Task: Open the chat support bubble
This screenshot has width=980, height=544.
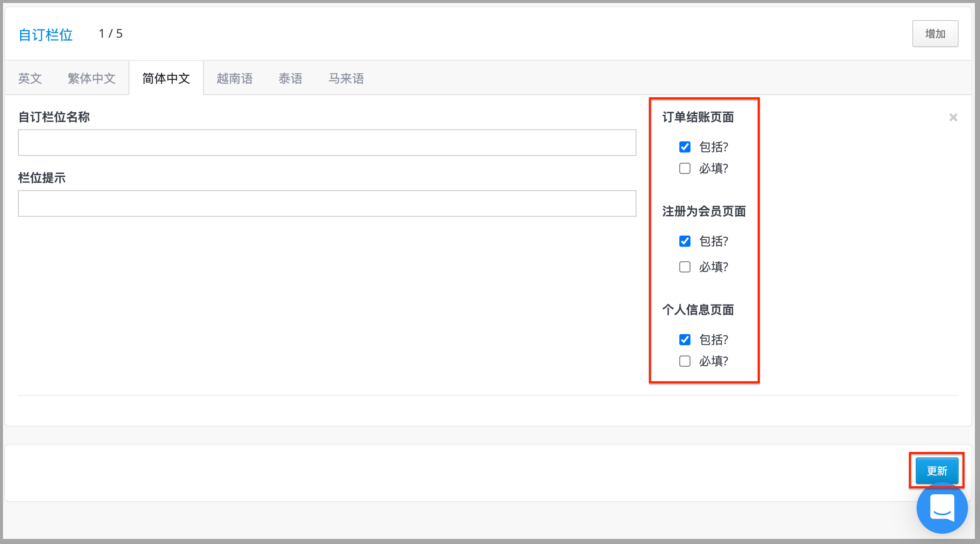Action: pyautogui.click(x=941, y=508)
